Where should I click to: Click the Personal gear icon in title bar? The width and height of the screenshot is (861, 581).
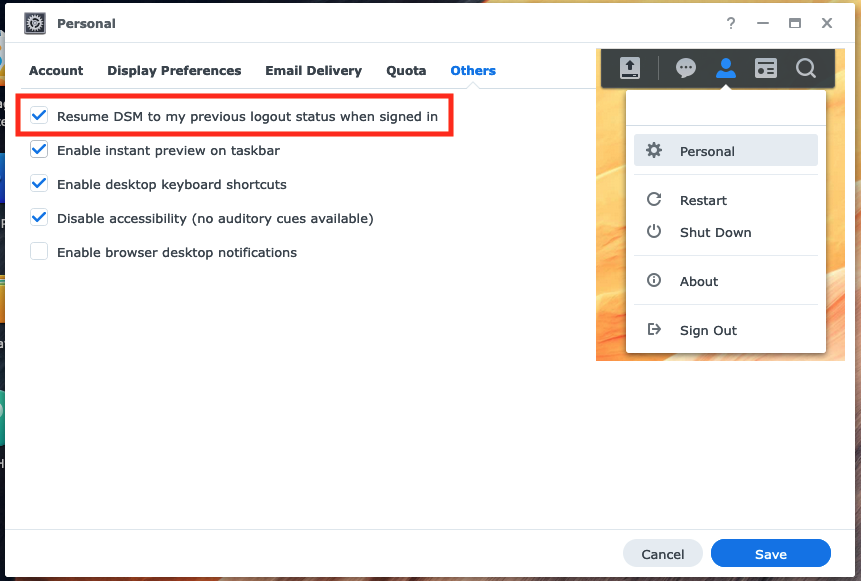tap(34, 23)
